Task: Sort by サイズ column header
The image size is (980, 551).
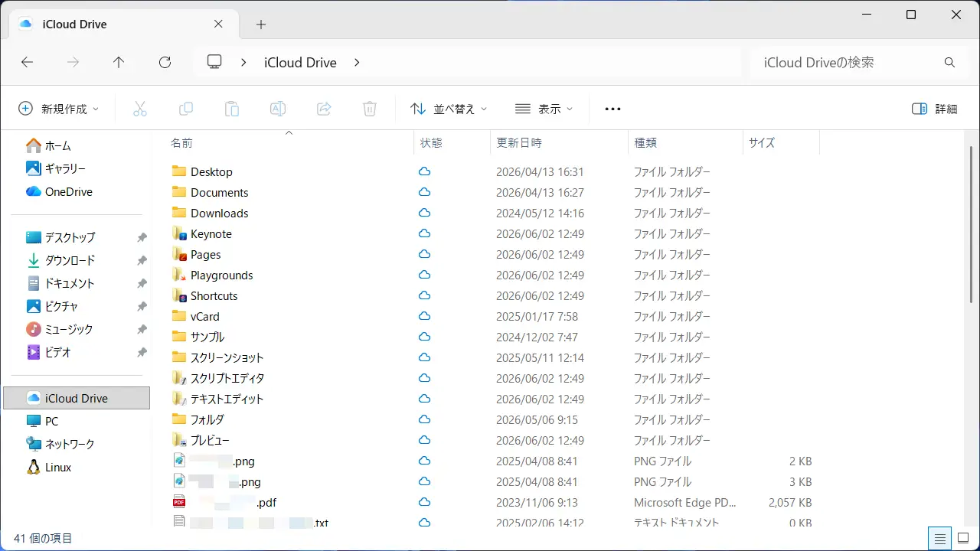Action: tap(762, 143)
